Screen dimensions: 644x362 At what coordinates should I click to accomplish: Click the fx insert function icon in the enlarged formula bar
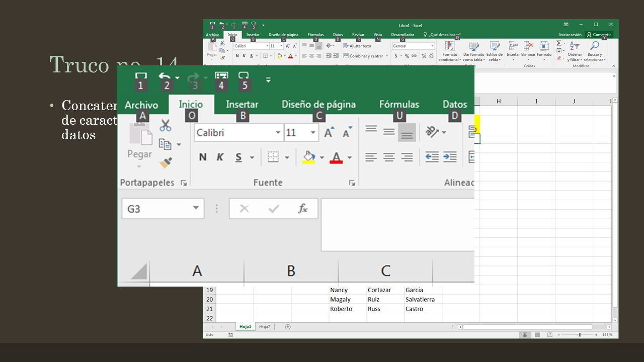(303, 209)
